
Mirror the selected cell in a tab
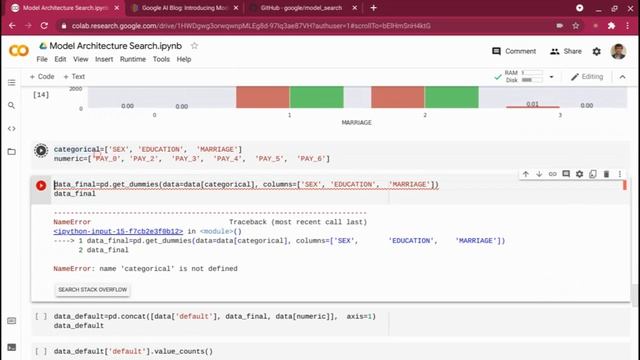coord(593,174)
